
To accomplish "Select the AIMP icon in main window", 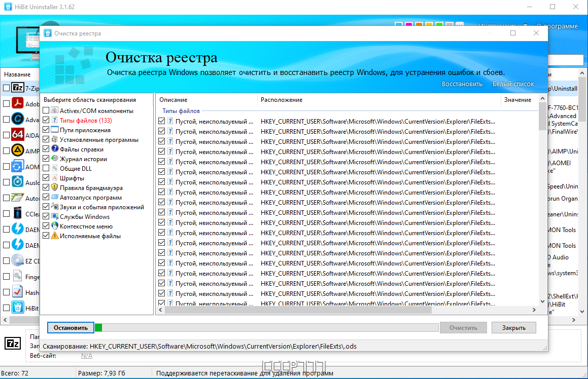I will [18, 150].
